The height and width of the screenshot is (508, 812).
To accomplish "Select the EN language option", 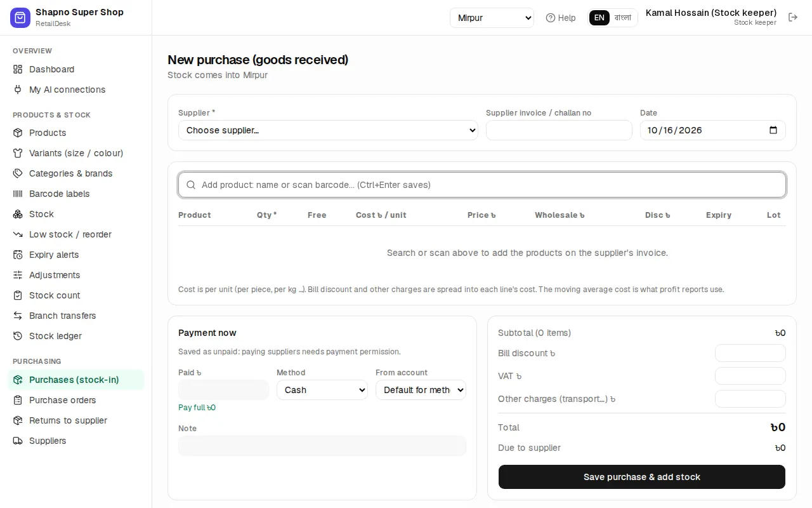I will 599,18.
